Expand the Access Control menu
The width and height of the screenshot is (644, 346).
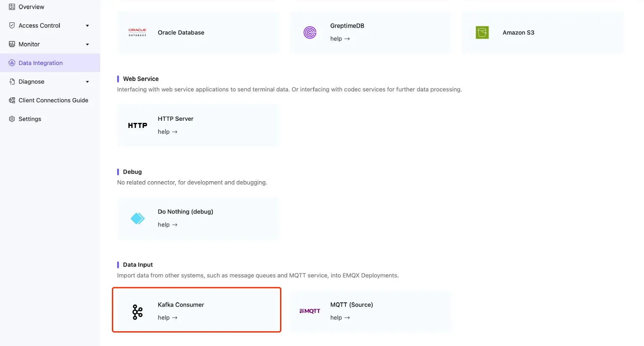(x=87, y=26)
